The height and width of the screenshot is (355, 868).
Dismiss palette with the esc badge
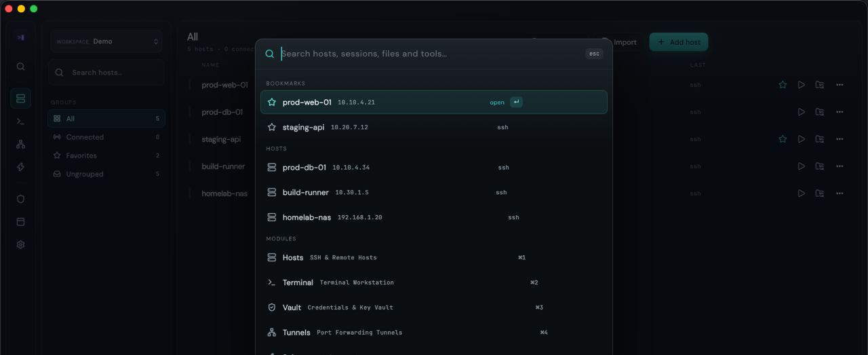[594, 54]
